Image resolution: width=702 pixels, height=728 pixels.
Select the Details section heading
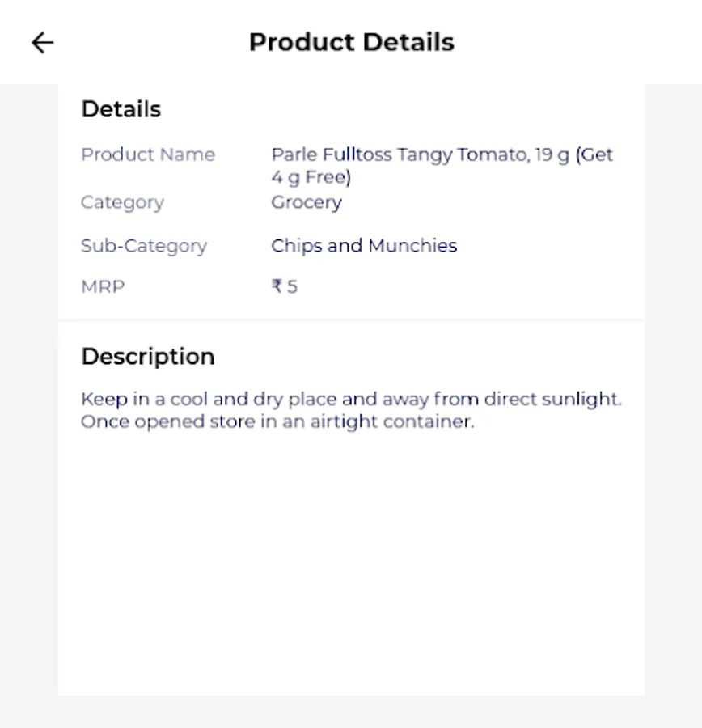coord(121,109)
